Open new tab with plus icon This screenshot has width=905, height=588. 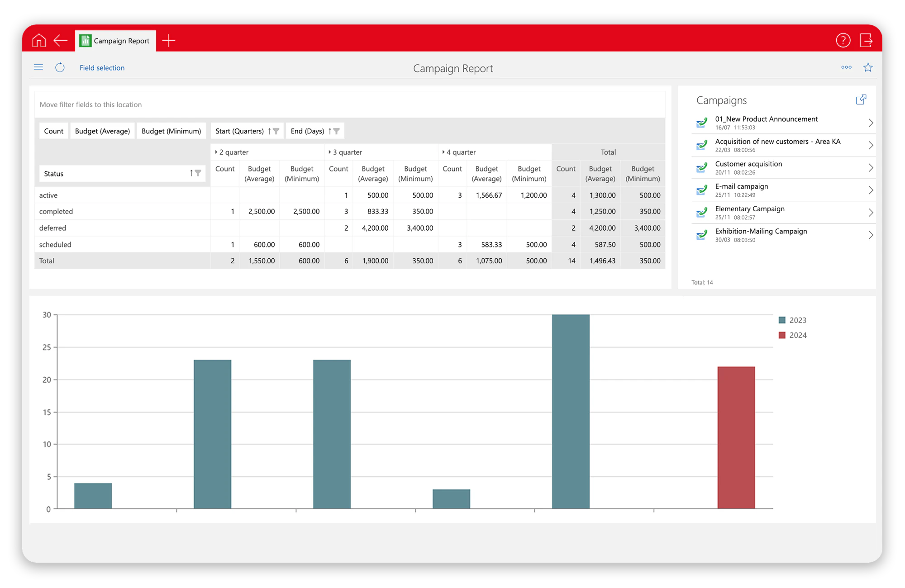click(x=169, y=40)
